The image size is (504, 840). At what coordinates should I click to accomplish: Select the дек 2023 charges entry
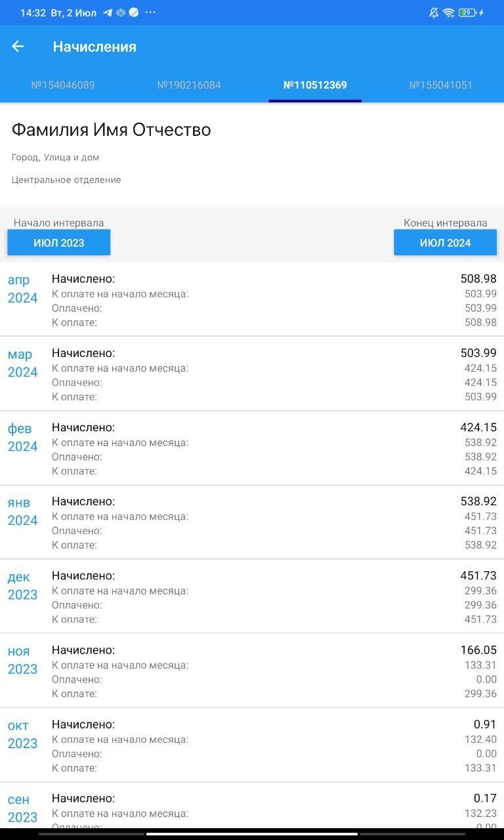[x=252, y=597]
